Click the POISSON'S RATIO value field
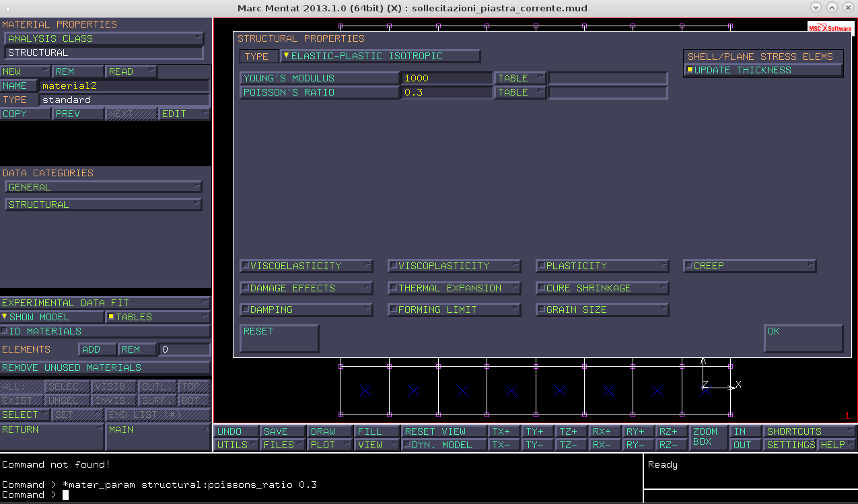Screen dimensions: 858x504 click(x=447, y=92)
